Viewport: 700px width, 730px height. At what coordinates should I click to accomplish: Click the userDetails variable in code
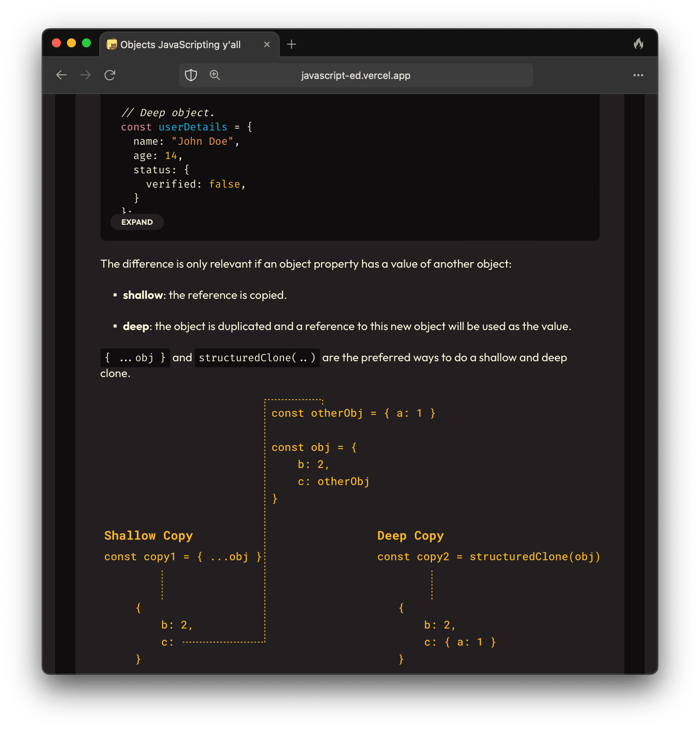tap(193, 127)
